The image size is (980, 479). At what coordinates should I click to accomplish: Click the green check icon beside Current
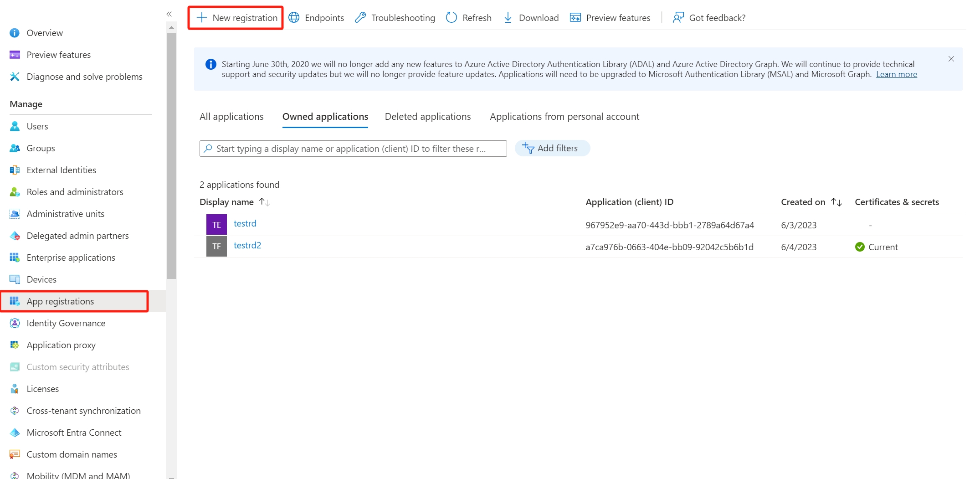point(860,247)
